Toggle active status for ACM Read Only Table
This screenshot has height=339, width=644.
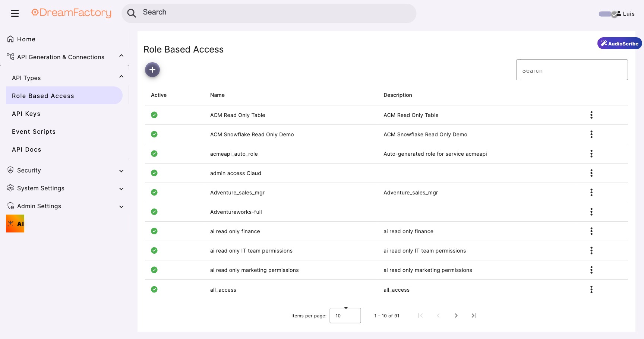pos(154,115)
